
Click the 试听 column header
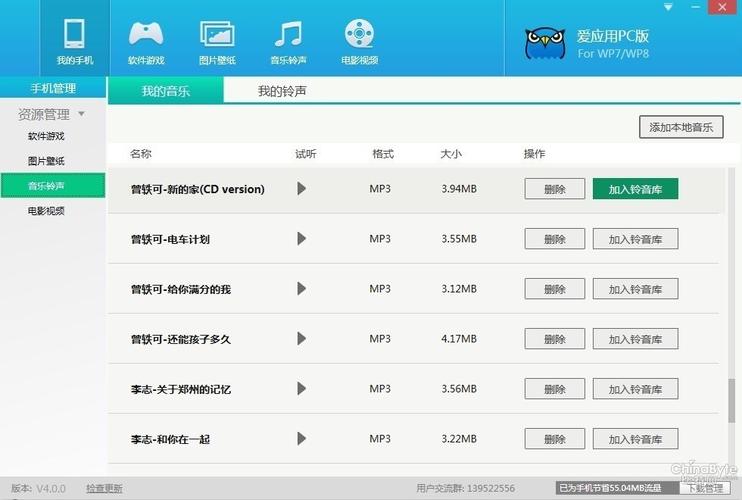(306, 154)
